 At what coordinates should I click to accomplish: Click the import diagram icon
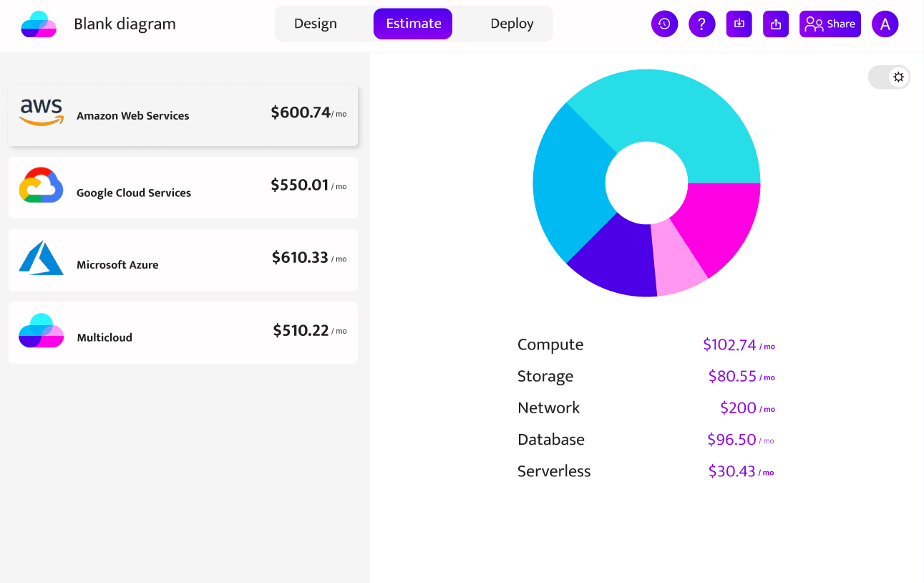[x=739, y=24]
